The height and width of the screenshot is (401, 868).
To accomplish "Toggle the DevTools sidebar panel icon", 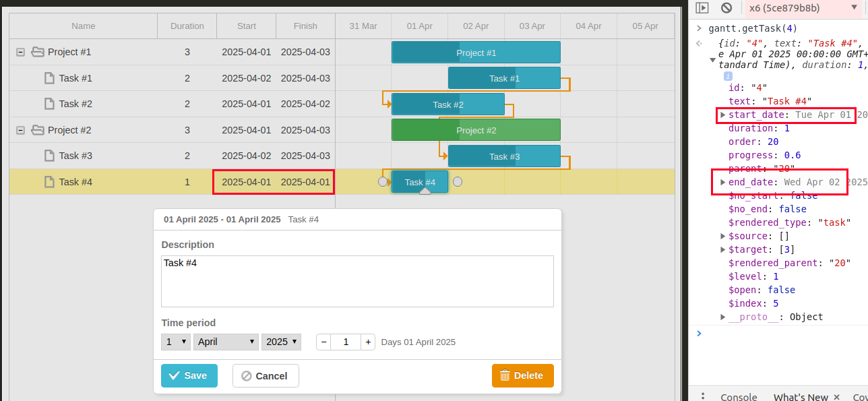I will pyautogui.click(x=702, y=7).
